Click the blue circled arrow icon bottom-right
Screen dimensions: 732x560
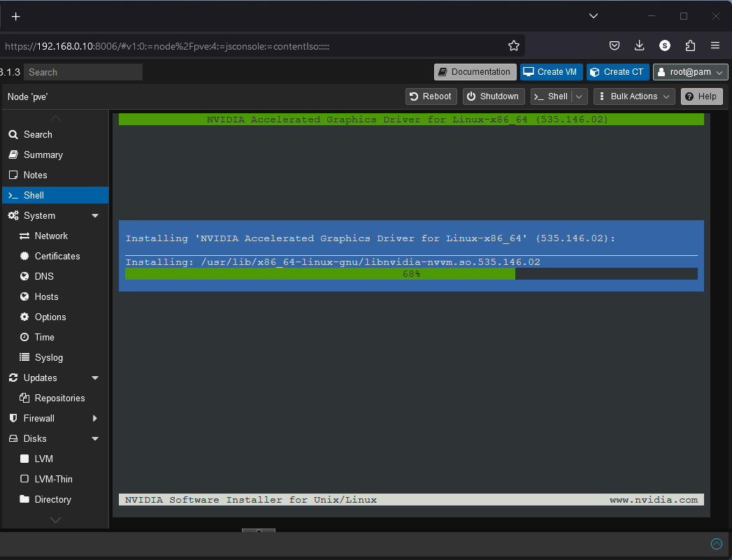[717, 544]
